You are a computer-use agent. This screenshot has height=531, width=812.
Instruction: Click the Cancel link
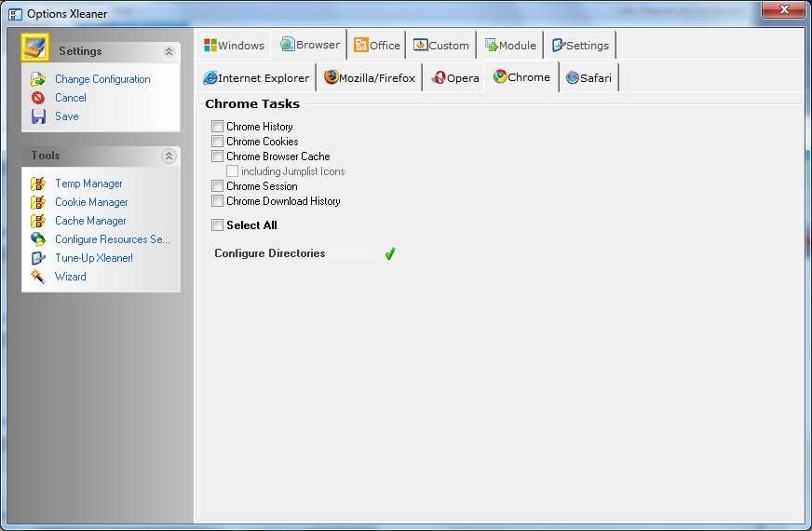71,98
